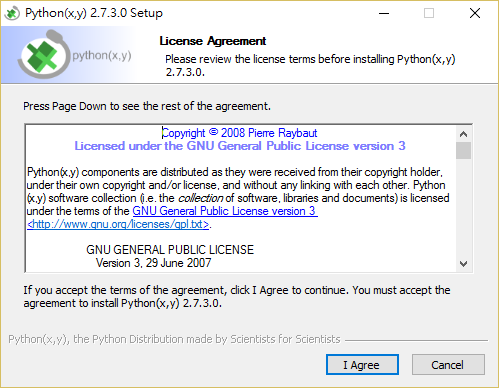The image size is (499, 388).
Task: Click the empty scrollbar track below the thumb
Action: pyautogui.click(x=463, y=208)
